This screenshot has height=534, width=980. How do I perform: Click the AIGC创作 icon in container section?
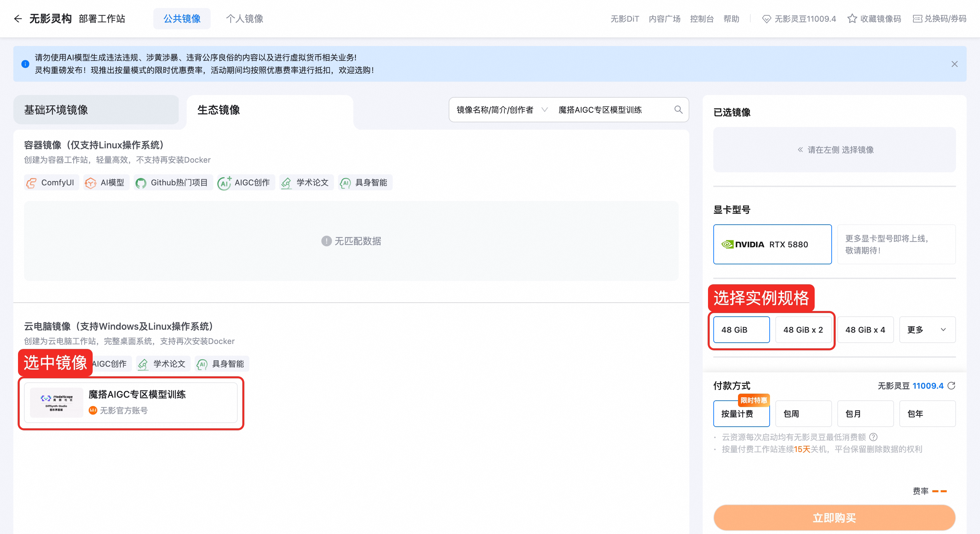[x=224, y=183]
